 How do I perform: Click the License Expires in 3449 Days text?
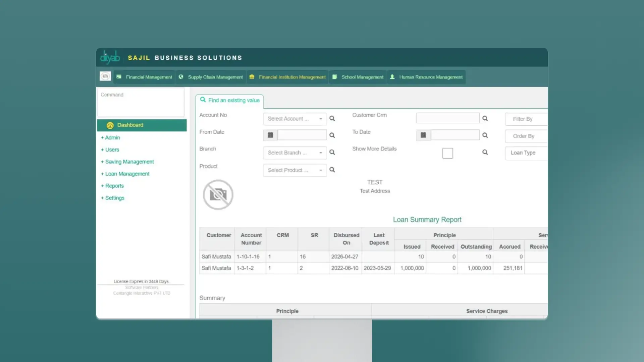[141, 281]
